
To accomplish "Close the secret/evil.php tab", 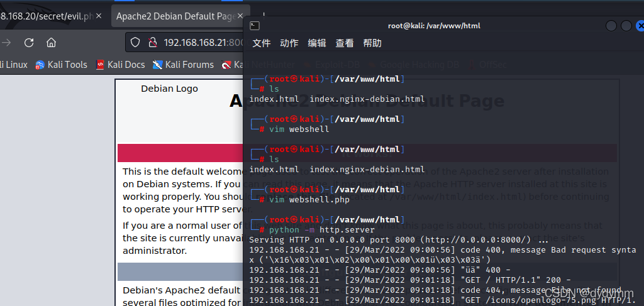I will [x=99, y=16].
